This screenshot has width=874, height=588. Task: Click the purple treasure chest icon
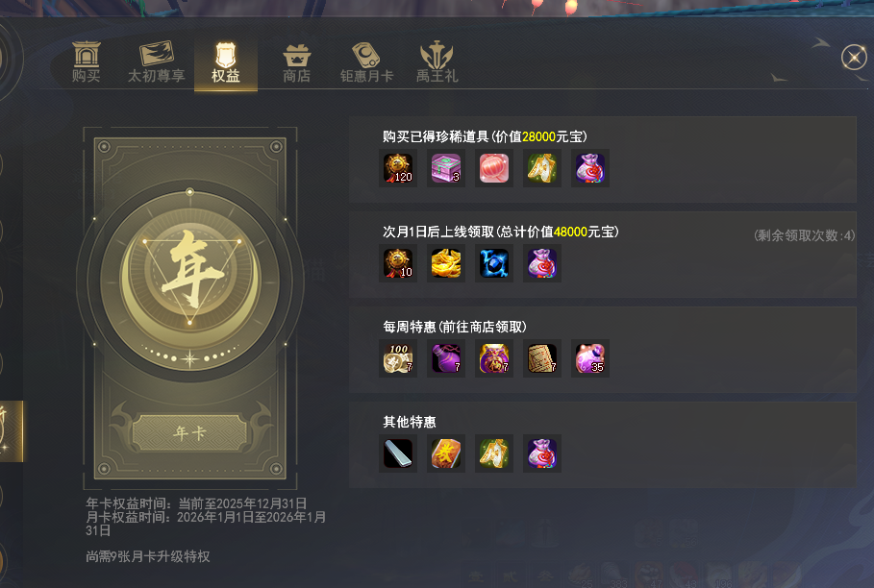pyautogui.click(x=446, y=168)
